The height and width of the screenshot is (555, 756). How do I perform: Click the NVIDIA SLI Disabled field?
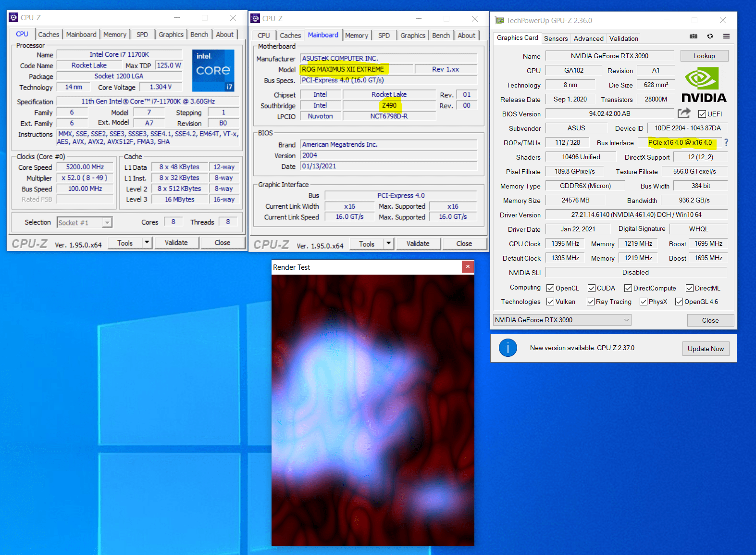(x=636, y=272)
